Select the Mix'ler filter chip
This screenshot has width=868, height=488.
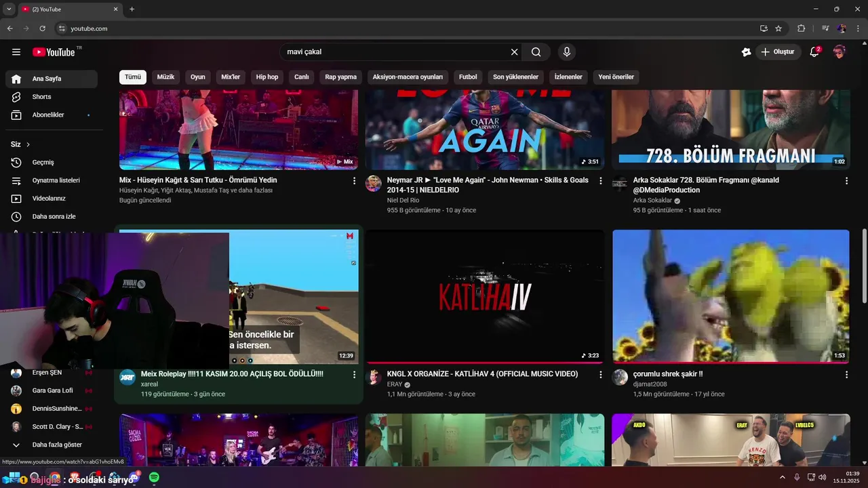point(231,77)
